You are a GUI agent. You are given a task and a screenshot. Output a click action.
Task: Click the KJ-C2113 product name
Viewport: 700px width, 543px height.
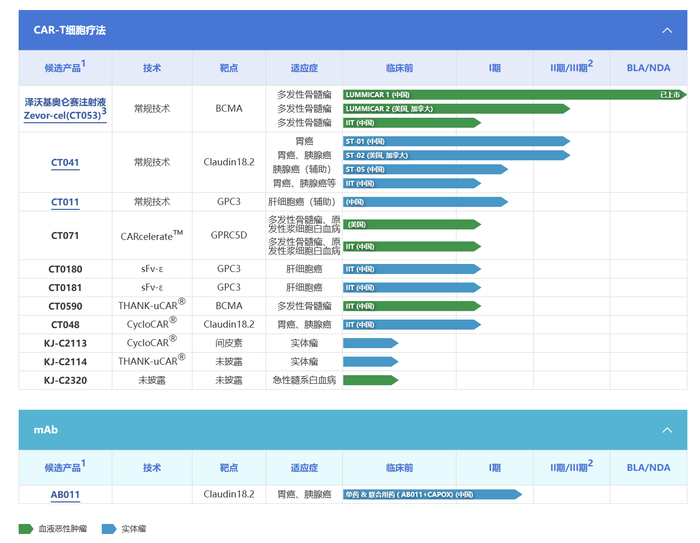(65, 343)
